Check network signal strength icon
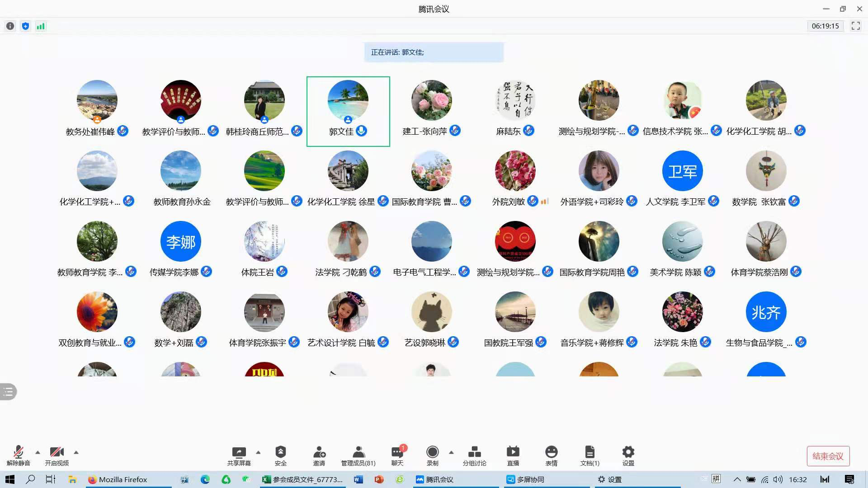 [41, 26]
